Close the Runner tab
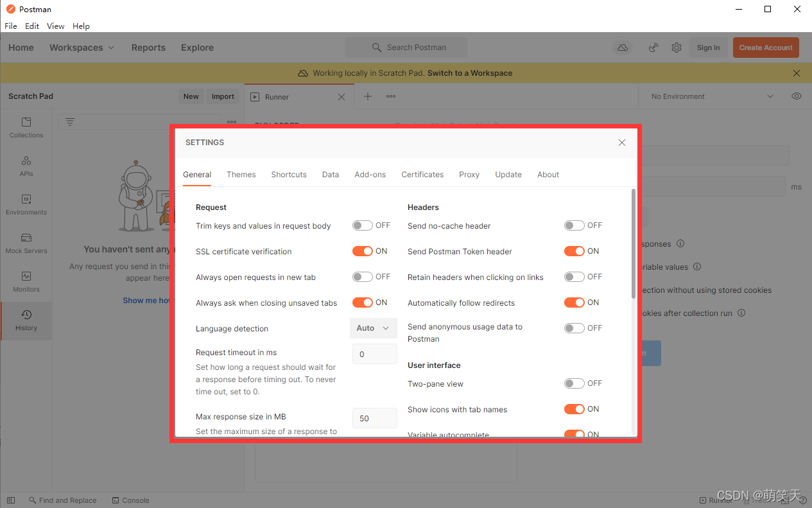This screenshot has height=508, width=812. point(341,97)
